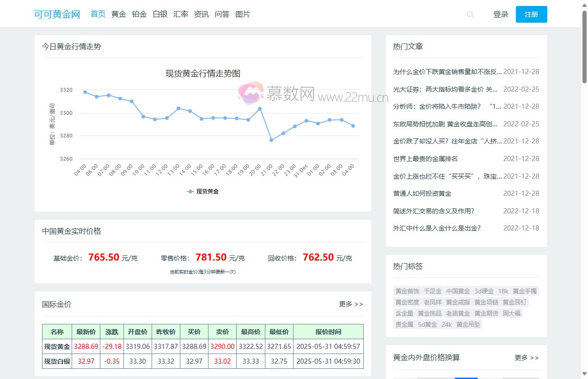The height and width of the screenshot is (379, 588).
Task: Click the 登录 link
Action: point(500,14)
